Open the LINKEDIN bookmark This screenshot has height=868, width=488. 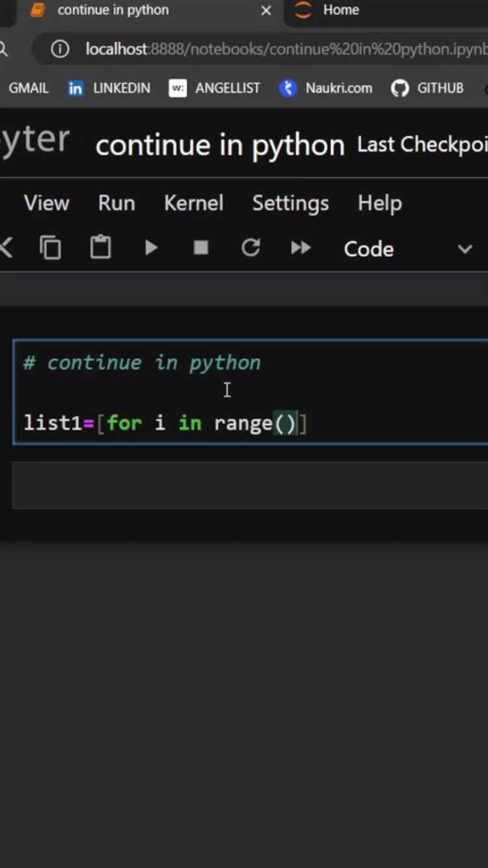point(109,88)
